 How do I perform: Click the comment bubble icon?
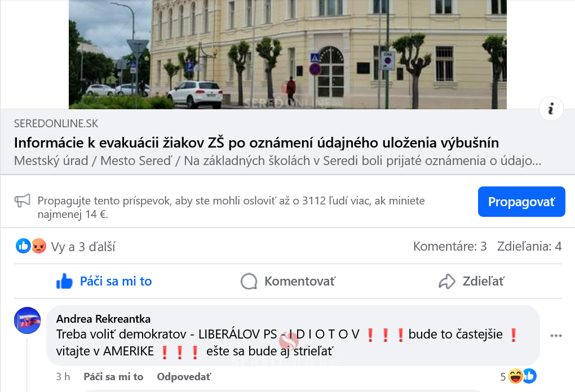(249, 282)
